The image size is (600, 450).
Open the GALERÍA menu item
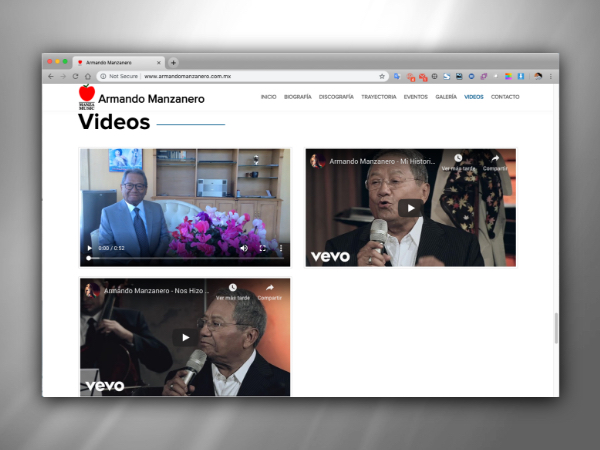pyautogui.click(x=446, y=97)
